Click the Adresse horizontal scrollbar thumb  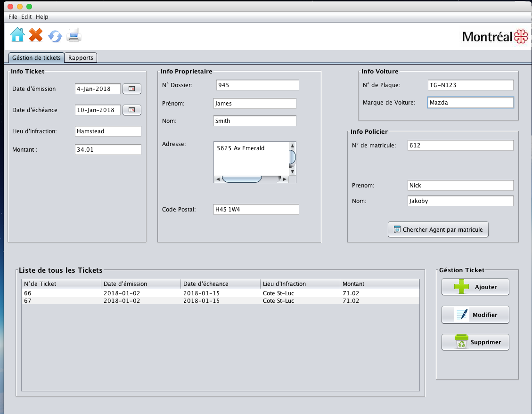point(242,179)
